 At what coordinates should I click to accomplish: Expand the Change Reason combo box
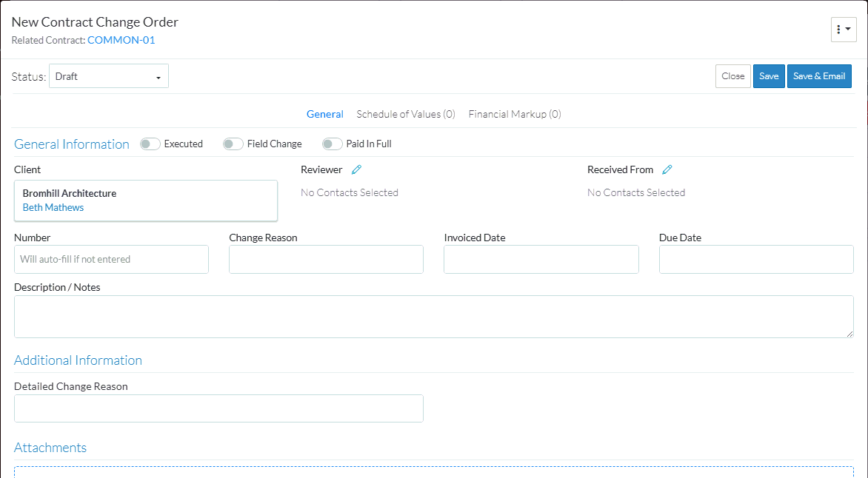click(x=326, y=260)
